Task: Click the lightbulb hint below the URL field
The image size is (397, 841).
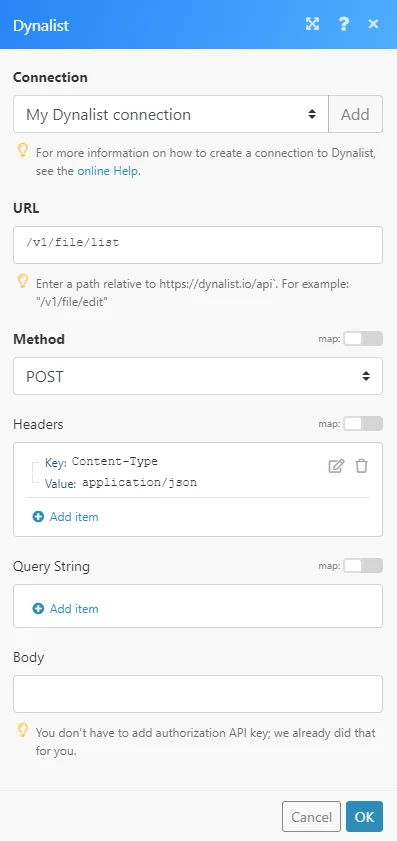Action: (23, 281)
